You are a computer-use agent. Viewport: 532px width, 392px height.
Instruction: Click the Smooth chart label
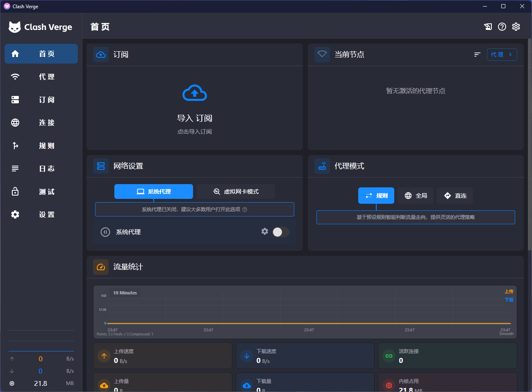tap(506, 334)
